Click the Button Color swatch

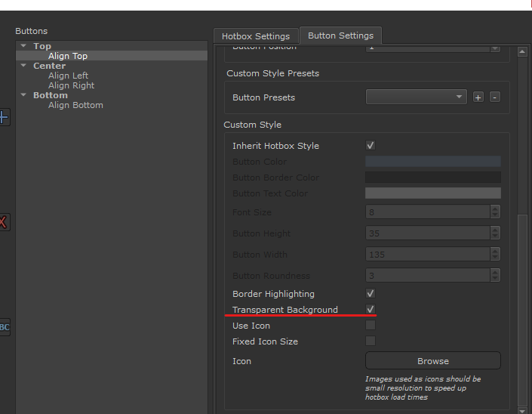coord(432,162)
